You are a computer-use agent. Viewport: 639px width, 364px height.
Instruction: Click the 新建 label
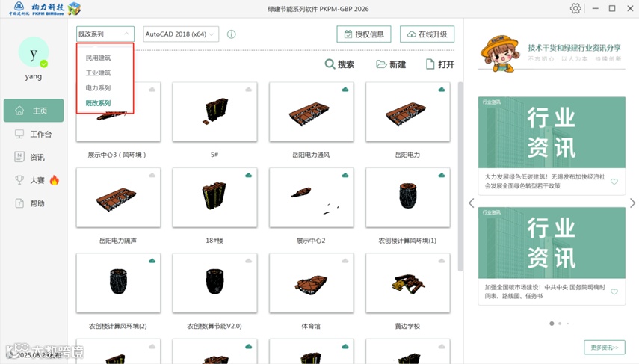398,64
